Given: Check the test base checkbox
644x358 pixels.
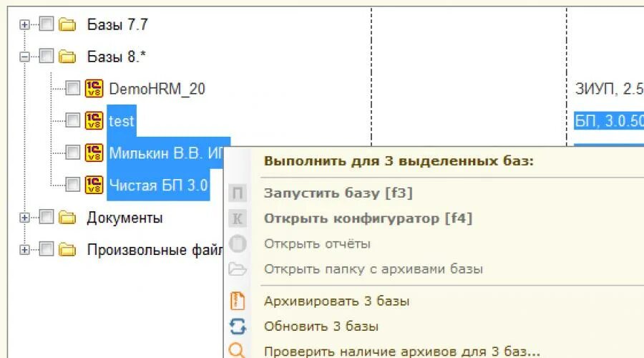Looking at the screenshot, I should coord(73,120).
